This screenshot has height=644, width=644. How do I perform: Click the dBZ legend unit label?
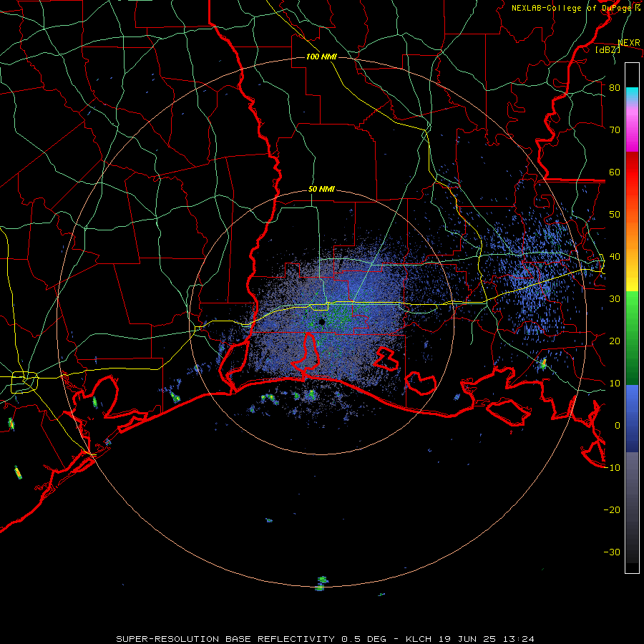[608, 49]
